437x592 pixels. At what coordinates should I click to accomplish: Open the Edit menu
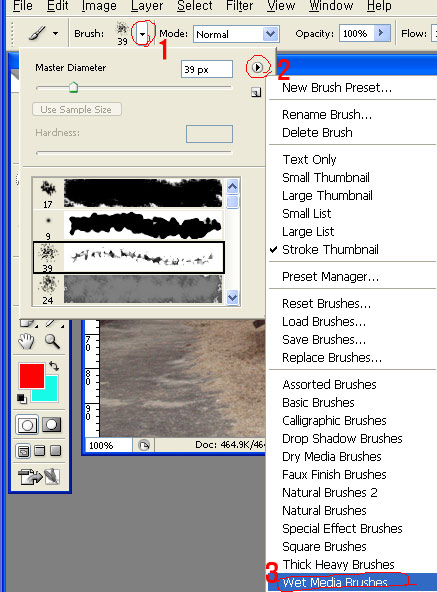point(58,6)
